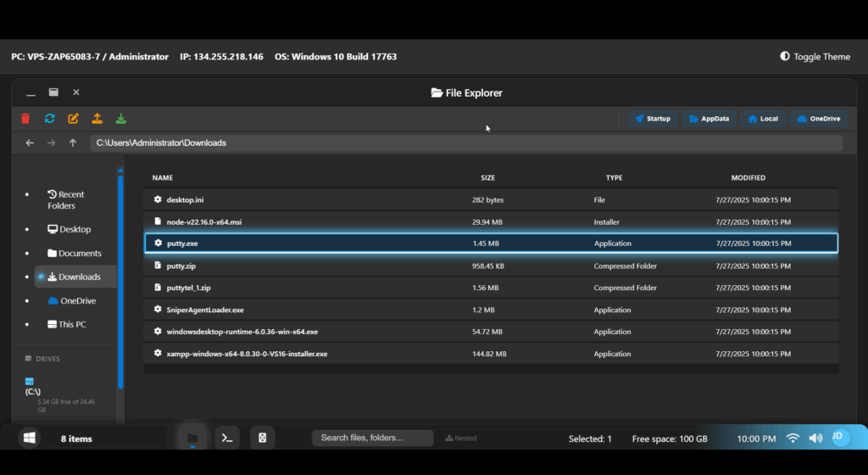Click the orange edit/rename icon
This screenshot has height=475, width=868.
click(74, 119)
